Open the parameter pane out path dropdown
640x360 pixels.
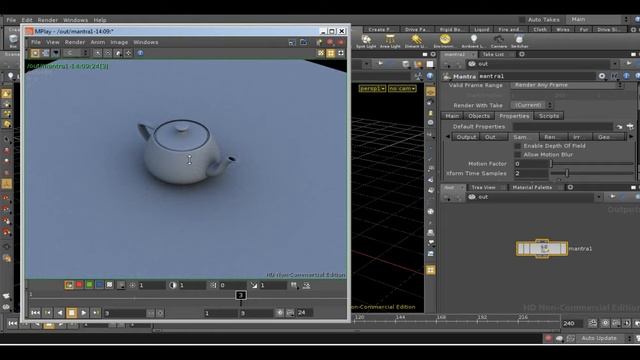615,64
